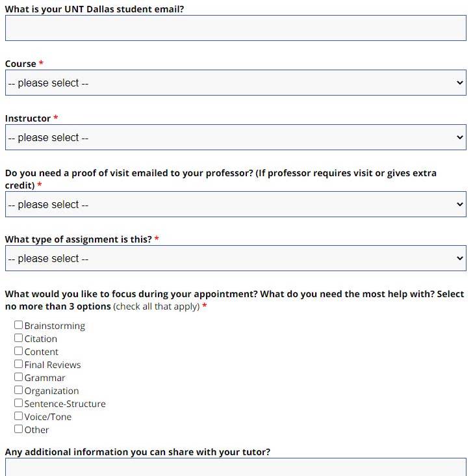Select the Content checkbox
The width and height of the screenshot is (473, 476).
tap(19, 351)
